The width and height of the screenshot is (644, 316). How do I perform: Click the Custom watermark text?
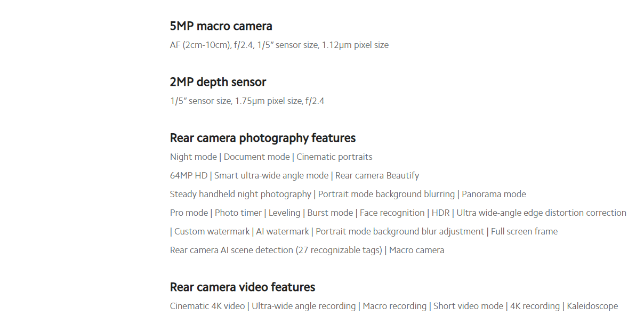click(x=212, y=232)
